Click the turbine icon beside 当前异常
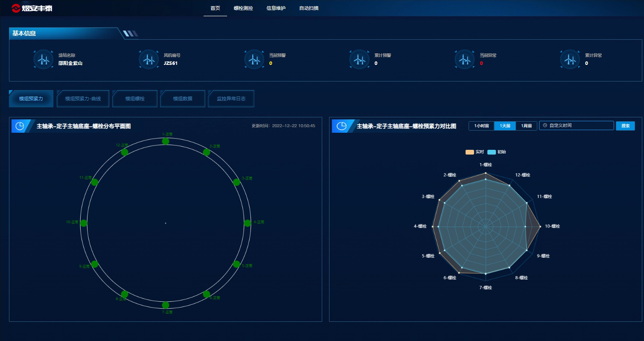The height and width of the screenshot is (341, 644). point(464,60)
